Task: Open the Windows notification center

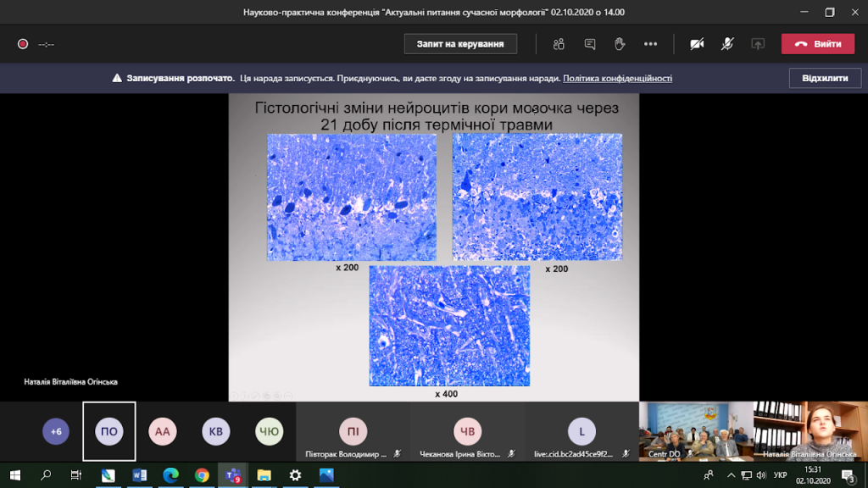Action: pos(849,475)
